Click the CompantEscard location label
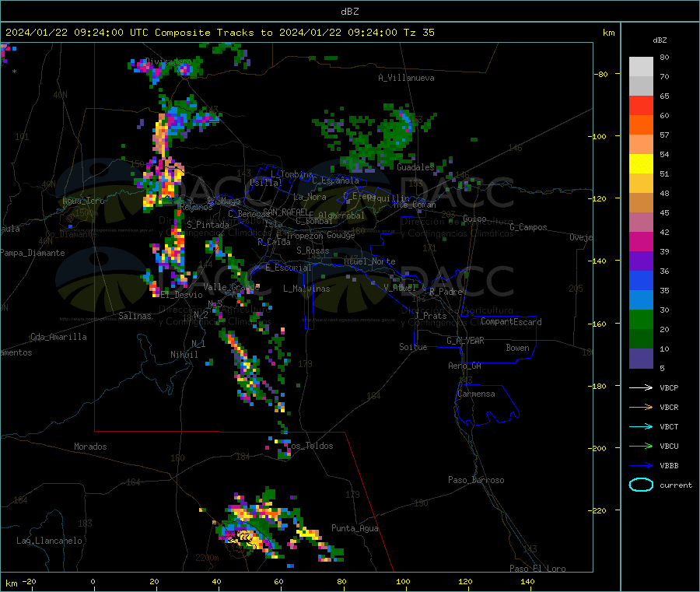This screenshot has width=700, height=592. pyautogui.click(x=511, y=322)
